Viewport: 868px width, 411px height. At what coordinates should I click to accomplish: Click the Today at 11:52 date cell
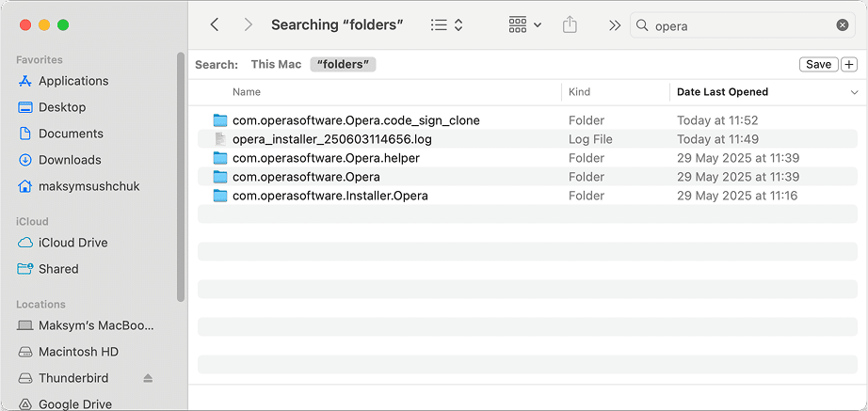pyautogui.click(x=717, y=120)
